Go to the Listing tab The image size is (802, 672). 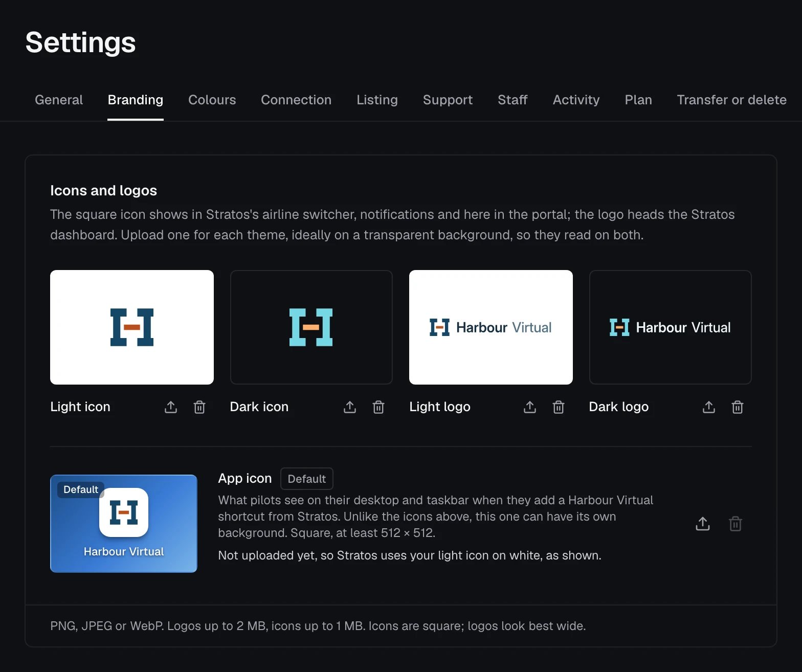[377, 100]
